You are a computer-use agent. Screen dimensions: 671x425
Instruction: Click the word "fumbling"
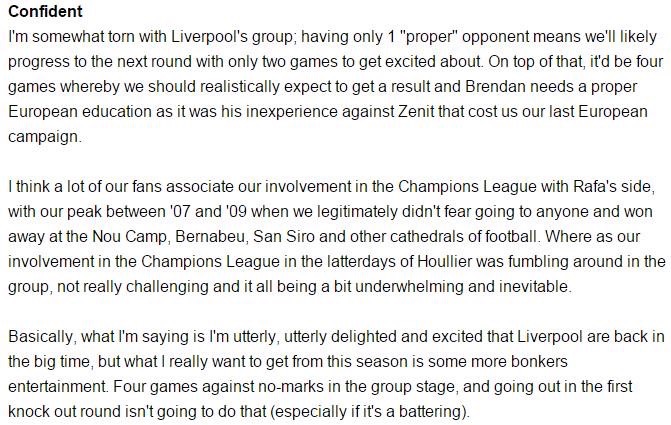pyautogui.click(x=518, y=261)
